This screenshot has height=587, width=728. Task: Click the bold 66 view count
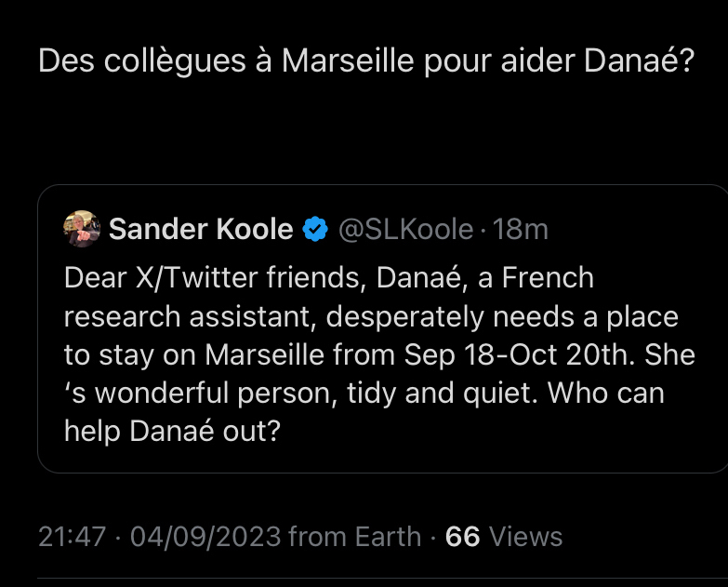pyautogui.click(x=462, y=537)
